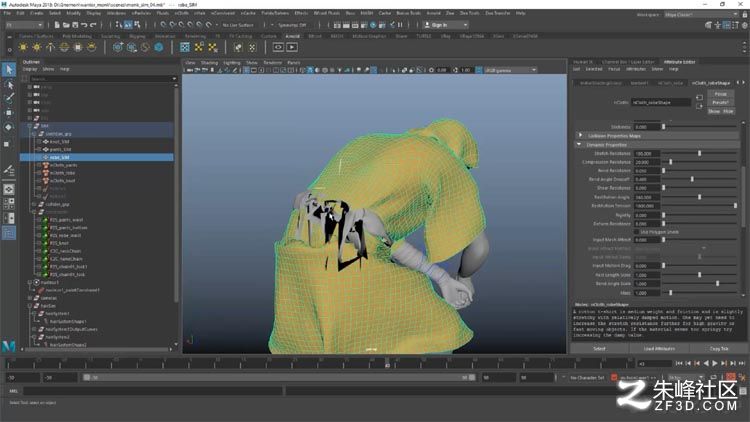This screenshot has width=750, height=422.
Task: Adjust the Restitution Angle slider
Action: coord(700,197)
